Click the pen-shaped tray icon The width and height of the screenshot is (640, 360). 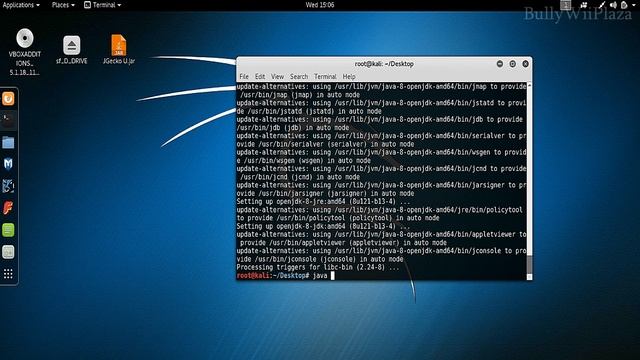pyautogui.click(x=602, y=5)
